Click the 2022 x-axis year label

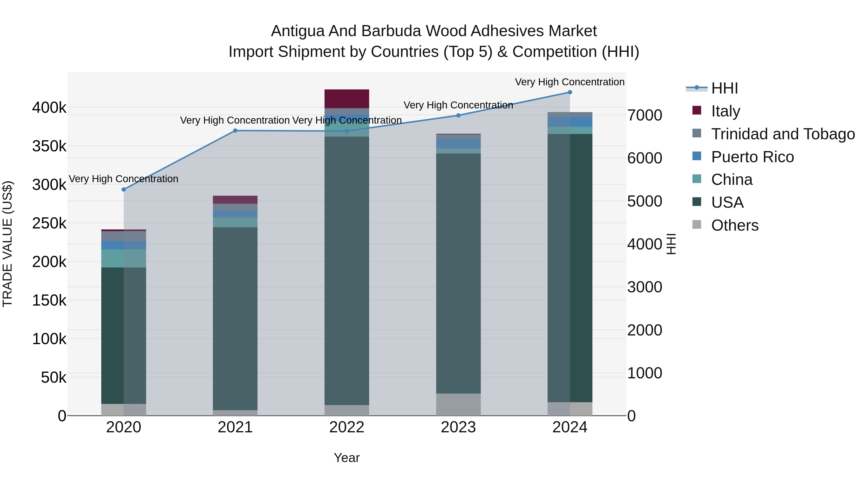347,427
